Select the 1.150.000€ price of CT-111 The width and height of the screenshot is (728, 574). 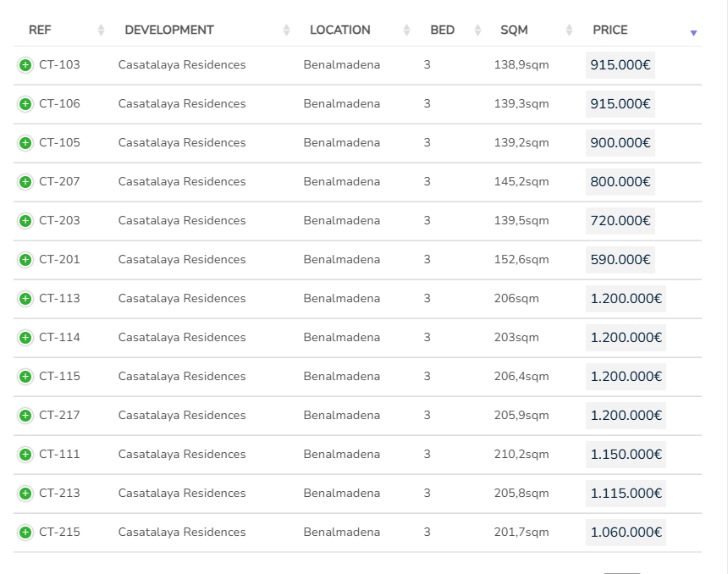[x=626, y=454]
